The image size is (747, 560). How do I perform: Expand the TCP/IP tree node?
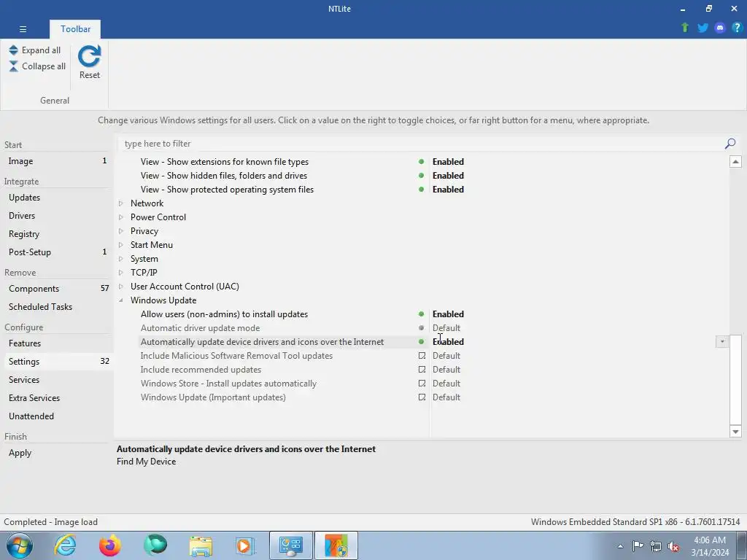tap(121, 273)
